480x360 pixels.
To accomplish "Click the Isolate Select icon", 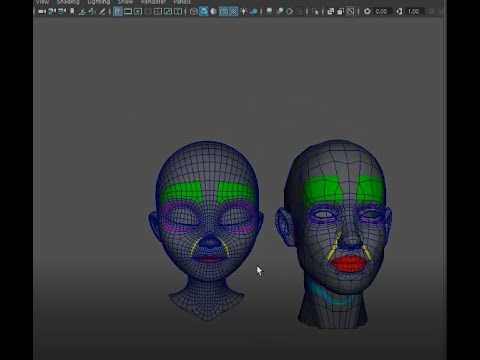I will pyautogui.click(x=315, y=12).
